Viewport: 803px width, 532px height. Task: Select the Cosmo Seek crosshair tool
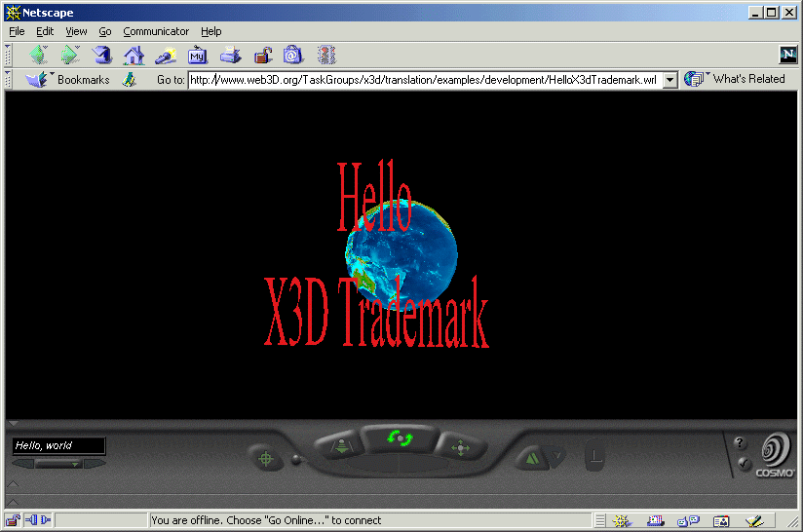[x=265, y=459]
